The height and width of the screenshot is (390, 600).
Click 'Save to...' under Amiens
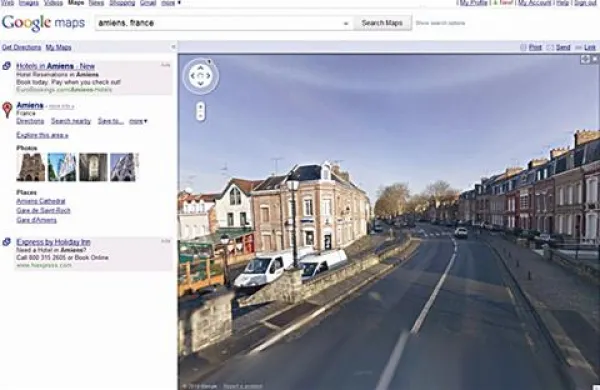111,121
